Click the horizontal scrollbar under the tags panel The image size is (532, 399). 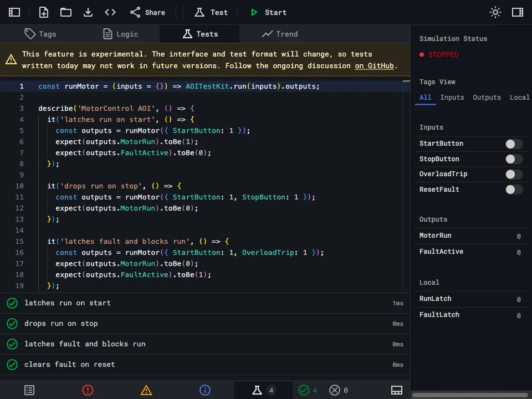(x=470, y=395)
